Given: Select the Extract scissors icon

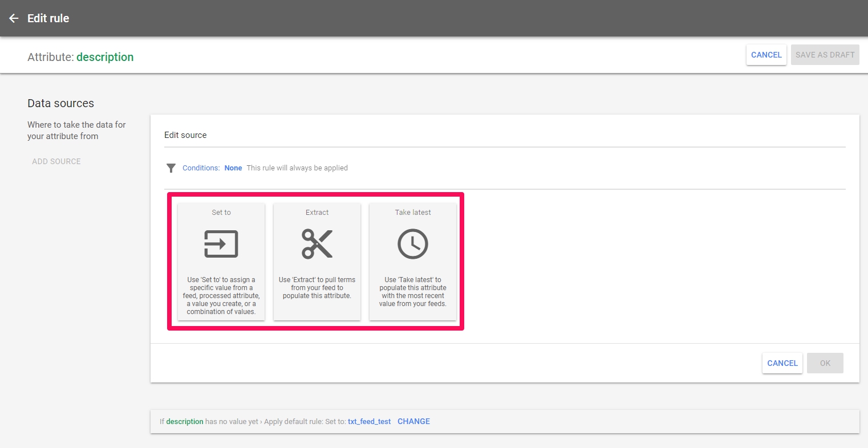Looking at the screenshot, I should pyautogui.click(x=317, y=244).
